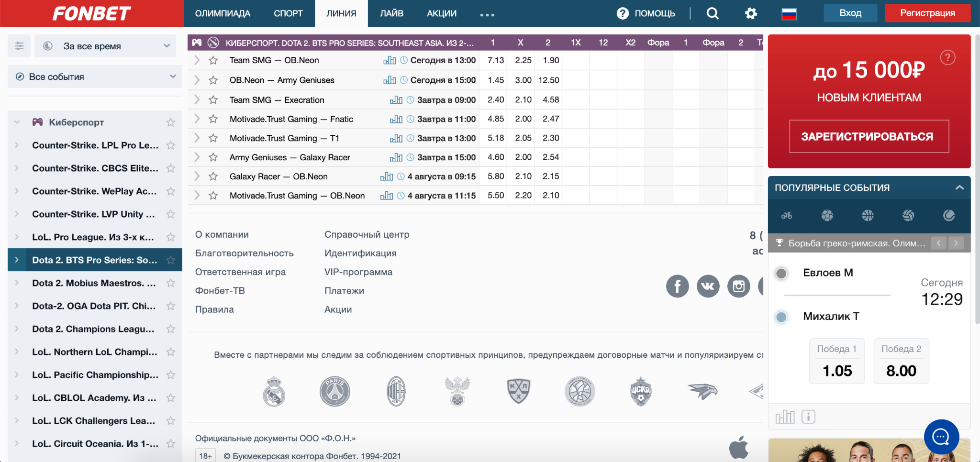Star Counter-Strike. LPL Pro League

(170, 145)
